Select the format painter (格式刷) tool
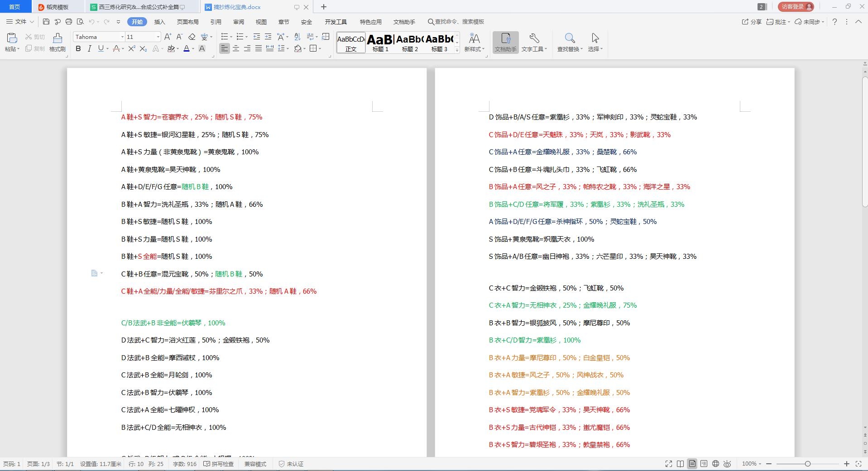Image resolution: width=868 pixels, height=471 pixels. [58, 43]
